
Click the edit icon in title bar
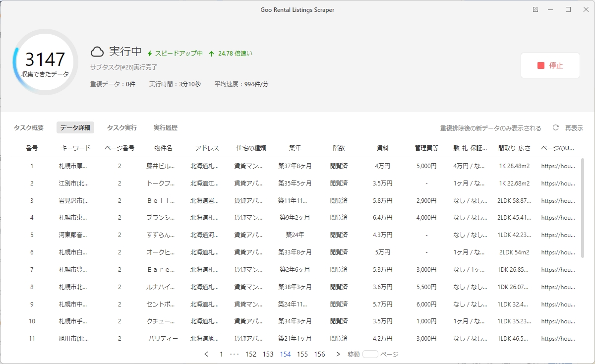click(x=535, y=10)
